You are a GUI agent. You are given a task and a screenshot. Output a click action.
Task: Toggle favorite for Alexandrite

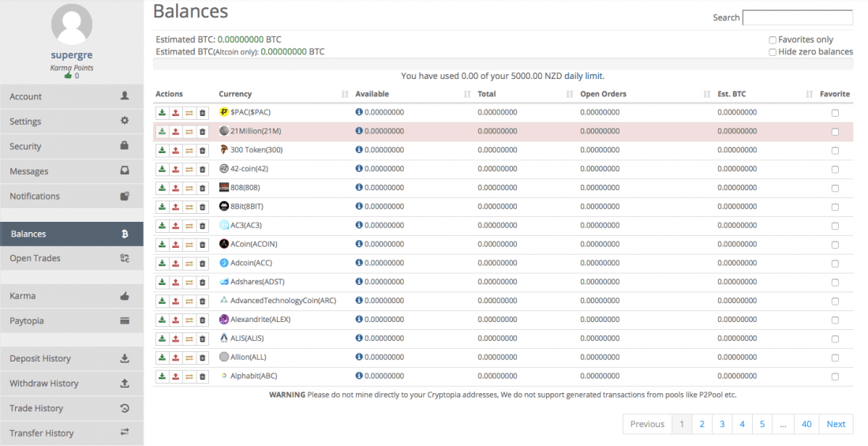[x=835, y=320]
